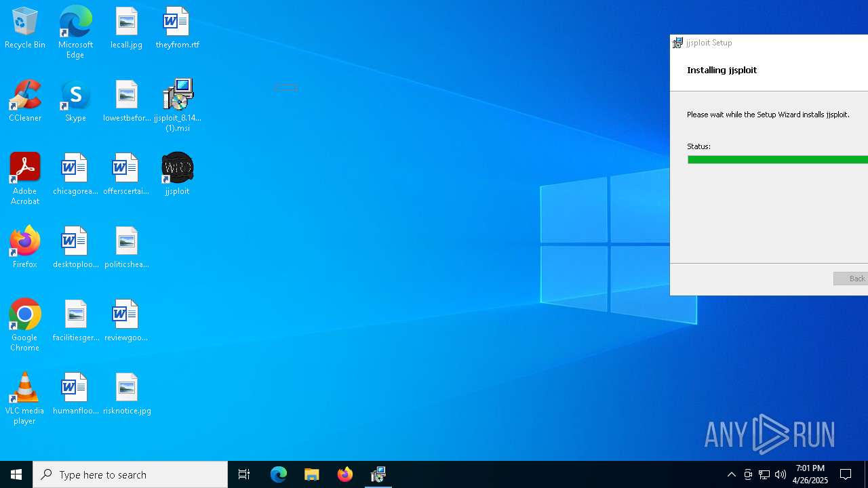Select the jjsploit_8.14 (1).msi installer file

click(177, 106)
